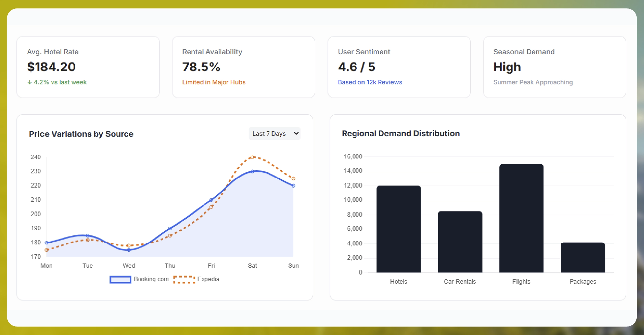Hide the Booking.com line via its legend swatch
The image size is (644, 335).
point(120,279)
